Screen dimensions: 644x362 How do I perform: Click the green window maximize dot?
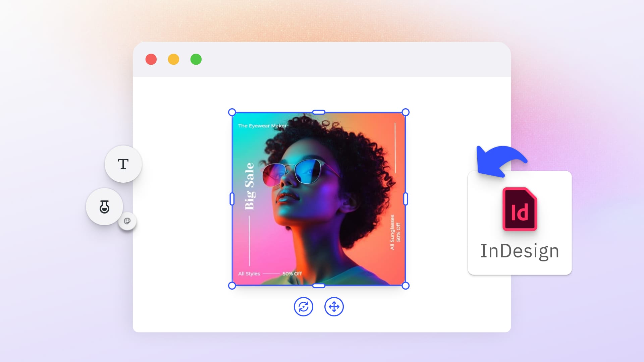(196, 59)
